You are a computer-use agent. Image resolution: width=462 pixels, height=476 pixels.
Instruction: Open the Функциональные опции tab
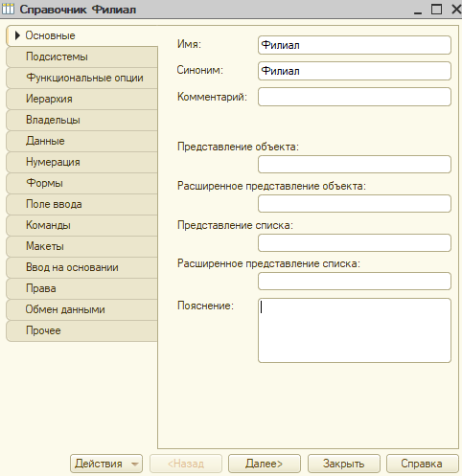coord(81,78)
